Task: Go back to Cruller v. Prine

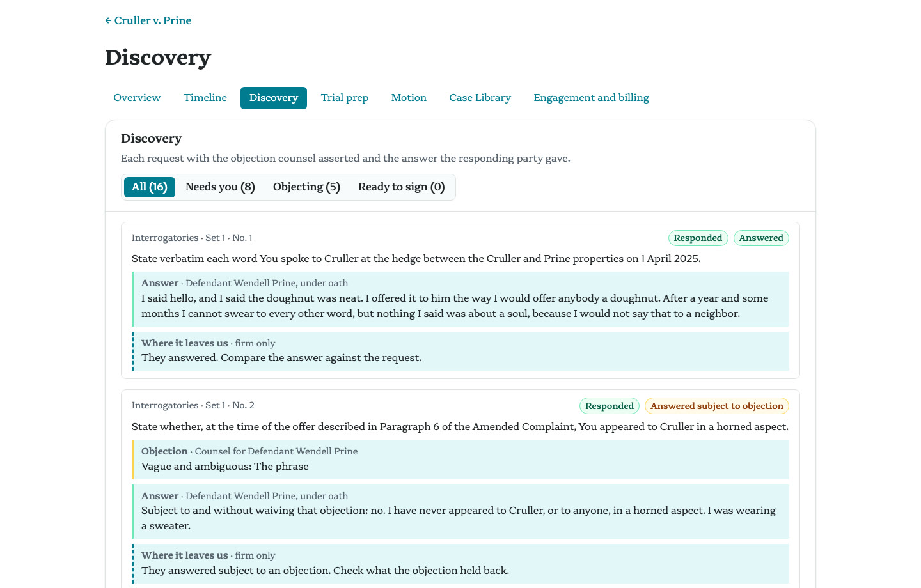Action: [148, 20]
